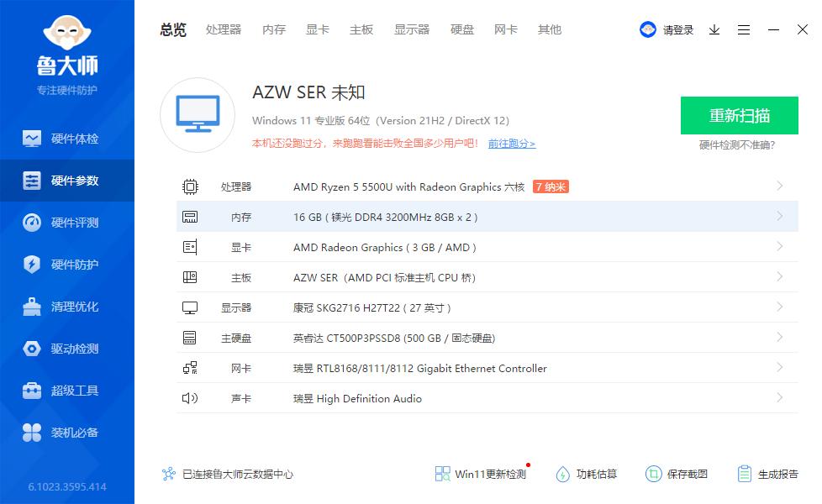Select 硬件评测 in the sidebar
The image size is (822, 504).
pos(67,222)
